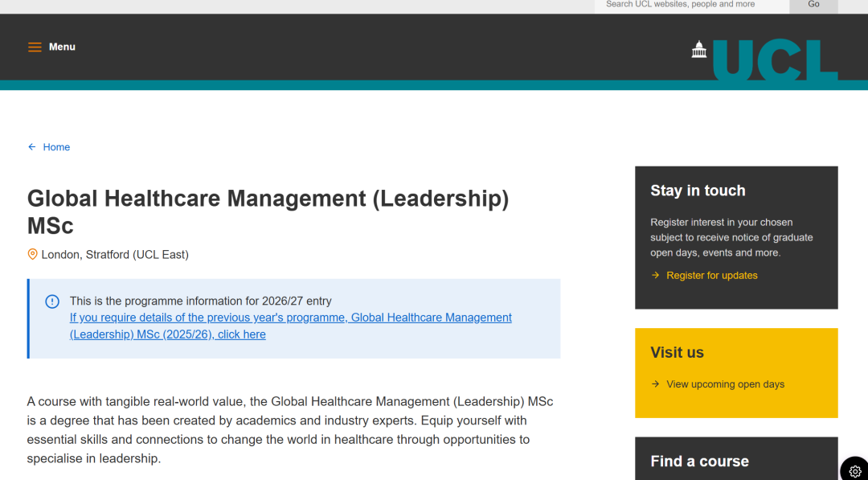Open the hamburger menu icon
The height and width of the screenshot is (480, 868).
tap(35, 47)
